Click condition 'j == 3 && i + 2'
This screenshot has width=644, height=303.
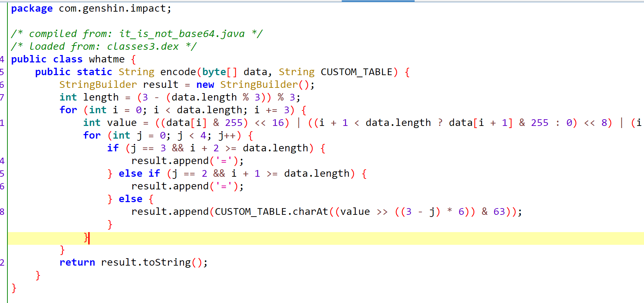pyautogui.click(x=175, y=148)
